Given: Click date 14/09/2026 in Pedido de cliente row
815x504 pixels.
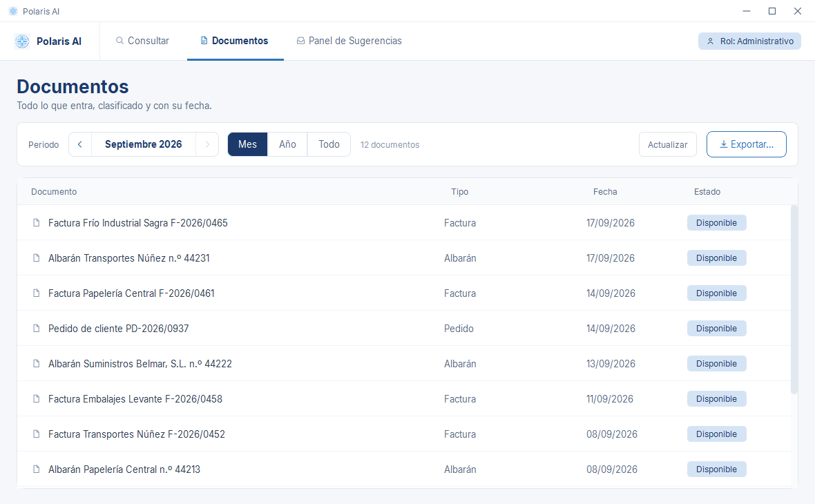Looking at the screenshot, I should [x=611, y=329].
